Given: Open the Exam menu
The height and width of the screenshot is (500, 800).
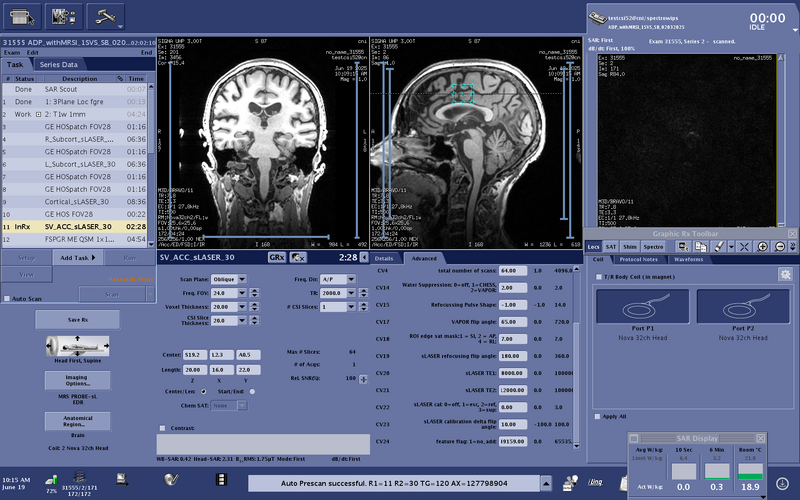Looking at the screenshot, I should pos(12,53).
